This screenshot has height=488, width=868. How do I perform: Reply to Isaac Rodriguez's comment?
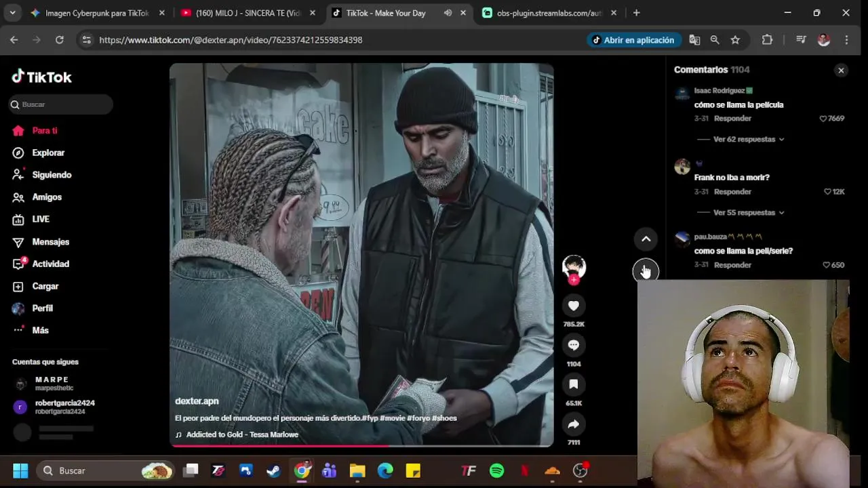click(x=732, y=119)
